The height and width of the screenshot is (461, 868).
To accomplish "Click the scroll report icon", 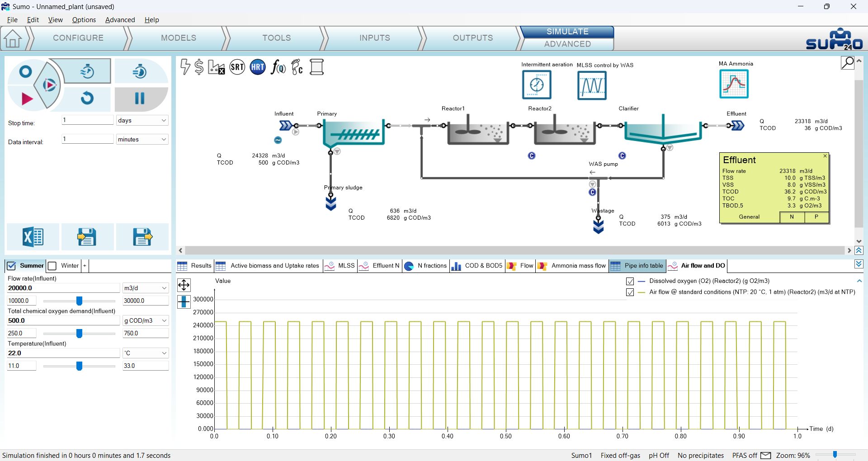I will pyautogui.click(x=317, y=67).
